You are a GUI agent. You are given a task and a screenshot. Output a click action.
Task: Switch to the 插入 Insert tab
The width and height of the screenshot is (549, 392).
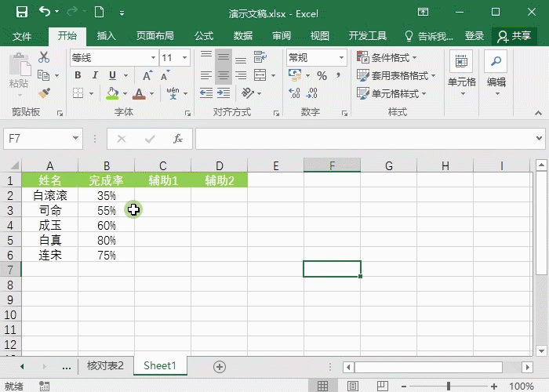[x=106, y=36]
